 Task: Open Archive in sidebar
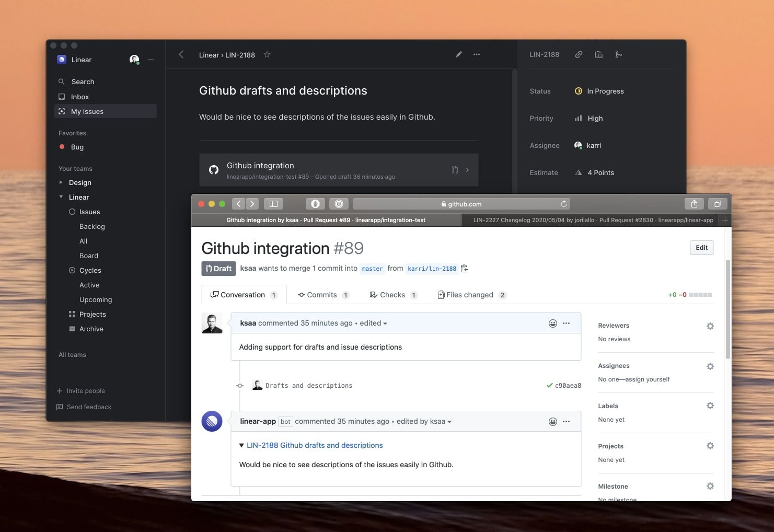[91, 329]
